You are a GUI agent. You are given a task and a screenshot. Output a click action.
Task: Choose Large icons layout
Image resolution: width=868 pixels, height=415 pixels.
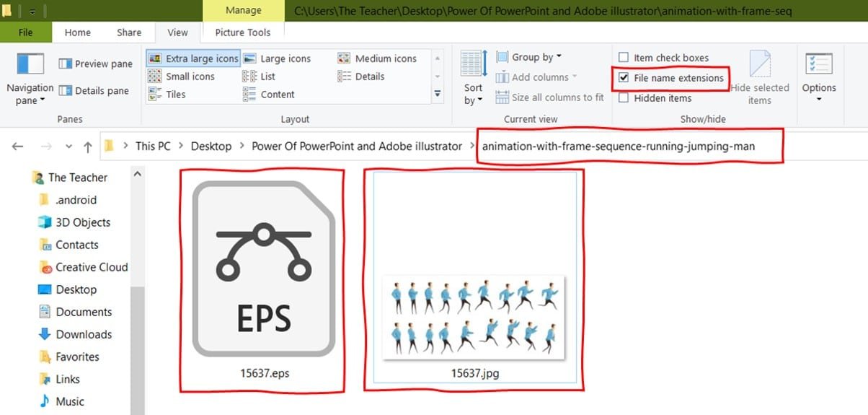point(277,58)
